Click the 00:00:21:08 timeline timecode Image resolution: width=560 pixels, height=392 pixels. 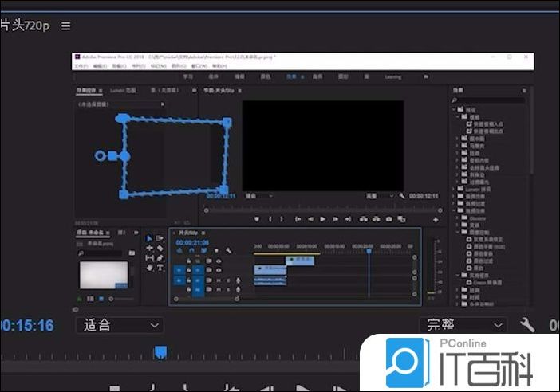pos(192,242)
